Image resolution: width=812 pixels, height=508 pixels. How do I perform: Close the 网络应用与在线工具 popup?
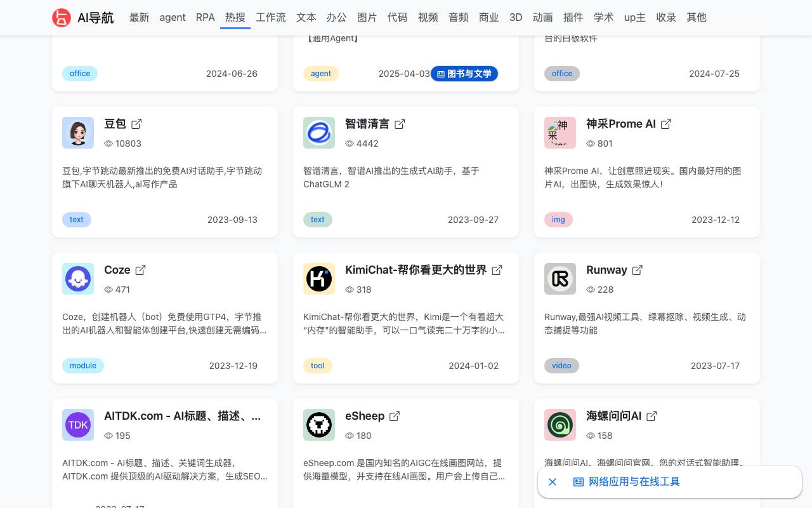pyautogui.click(x=553, y=482)
